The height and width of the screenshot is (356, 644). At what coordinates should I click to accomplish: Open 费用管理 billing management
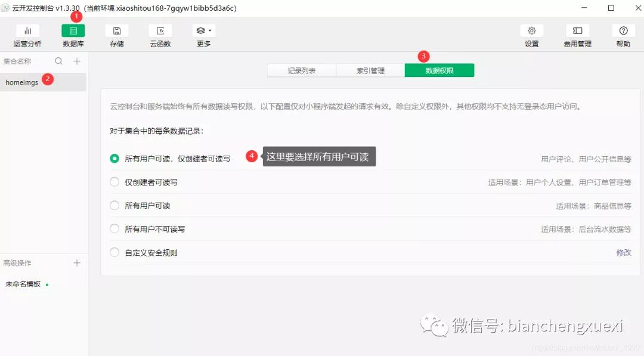click(577, 36)
